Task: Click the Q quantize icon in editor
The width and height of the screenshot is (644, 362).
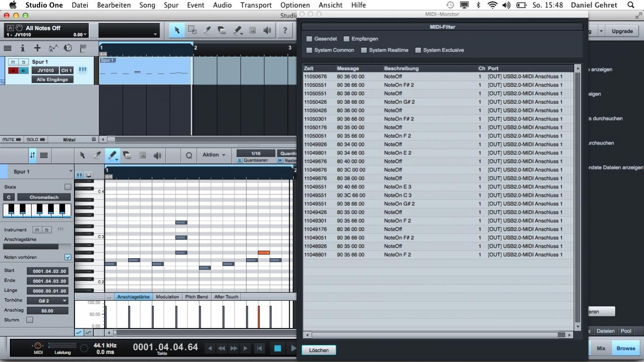Action: coord(189,155)
